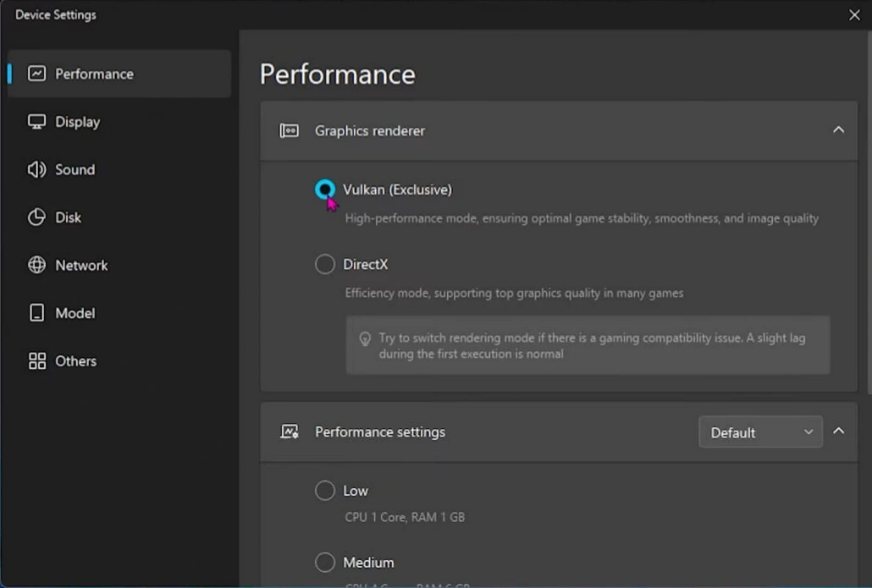
Task: Choose the Low performance preset
Action: 324,490
